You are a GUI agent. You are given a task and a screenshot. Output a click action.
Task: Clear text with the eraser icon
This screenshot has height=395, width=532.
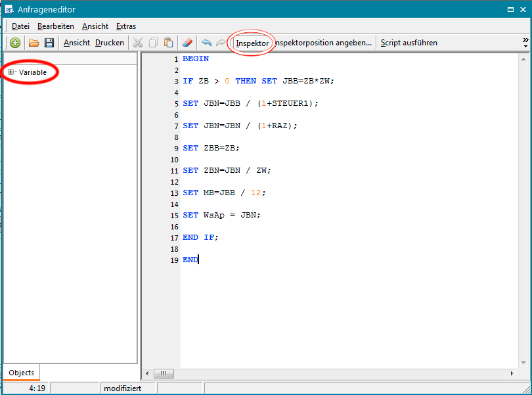[187, 43]
